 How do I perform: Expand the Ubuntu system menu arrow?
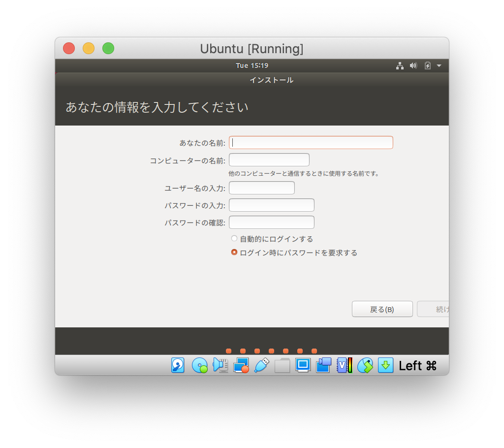tap(439, 65)
